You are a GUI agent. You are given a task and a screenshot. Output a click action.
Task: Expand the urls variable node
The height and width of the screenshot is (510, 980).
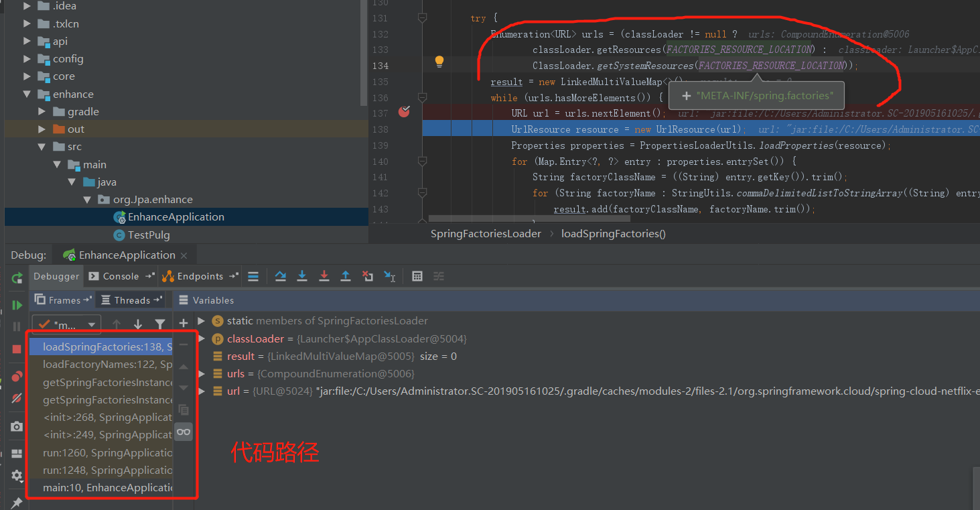click(202, 374)
